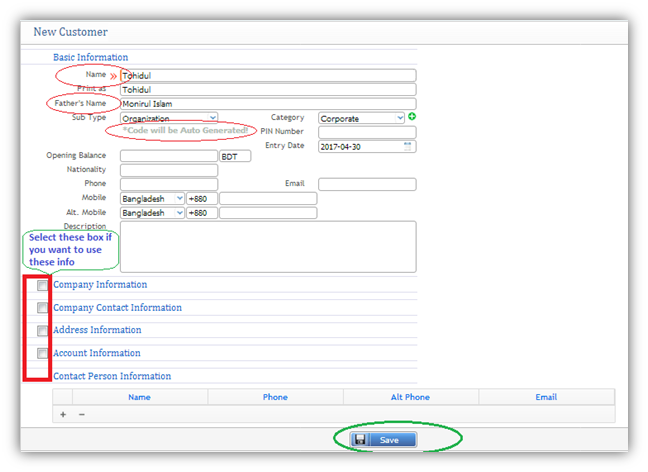Click the Description text area
Image resolution: width=648 pixels, height=472 pixels.
266,247
